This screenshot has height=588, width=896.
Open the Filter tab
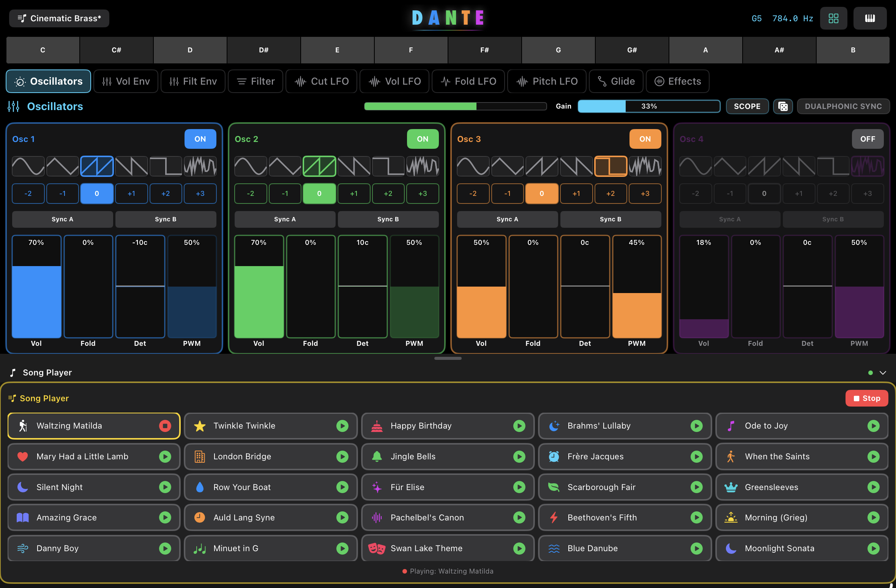256,81
